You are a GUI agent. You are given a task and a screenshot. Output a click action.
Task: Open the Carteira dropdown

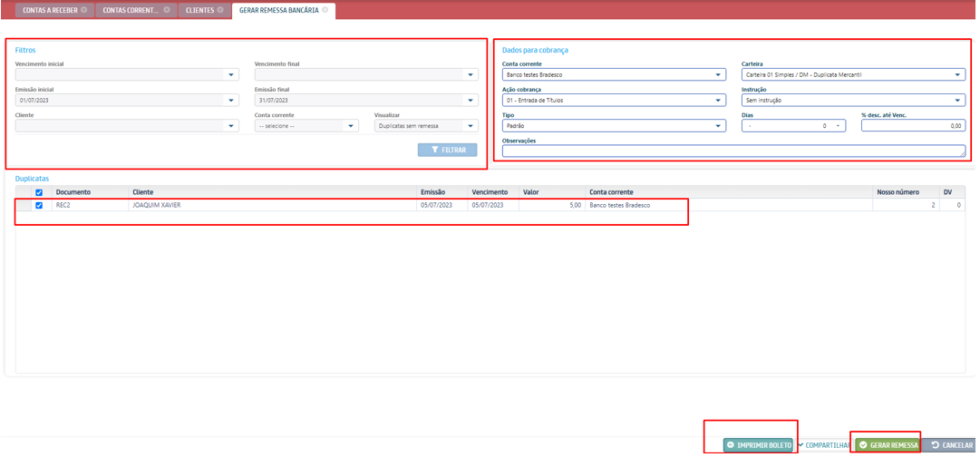[958, 75]
